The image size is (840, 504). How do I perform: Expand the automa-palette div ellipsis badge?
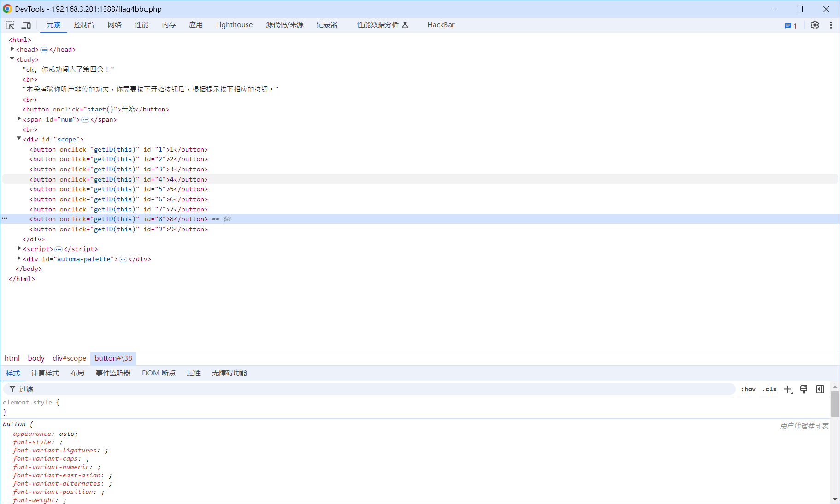[123, 259]
